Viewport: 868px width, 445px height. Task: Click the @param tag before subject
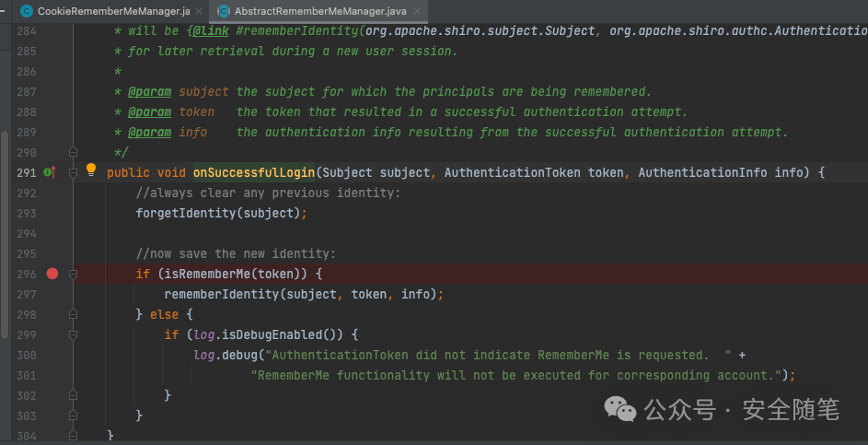pos(149,91)
